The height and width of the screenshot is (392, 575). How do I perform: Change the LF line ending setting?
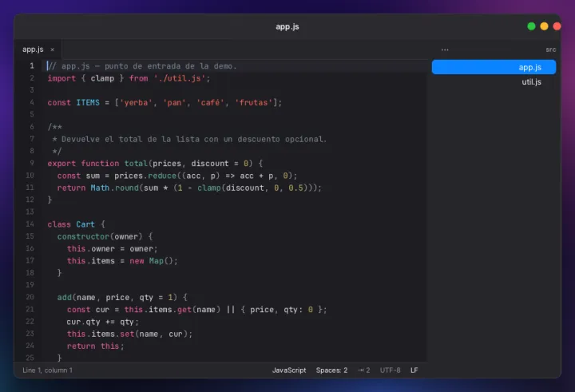click(414, 370)
